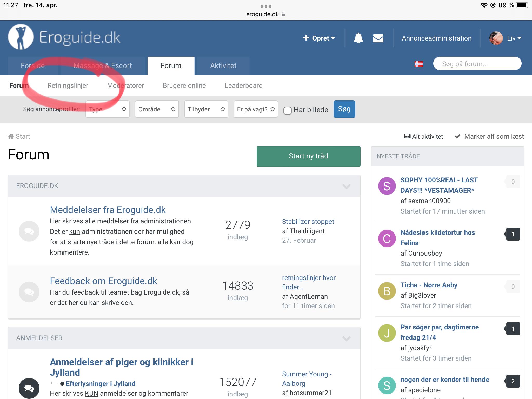
Task: Open retningslinjer hvor finder… latest post
Action: [x=309, y=282]
